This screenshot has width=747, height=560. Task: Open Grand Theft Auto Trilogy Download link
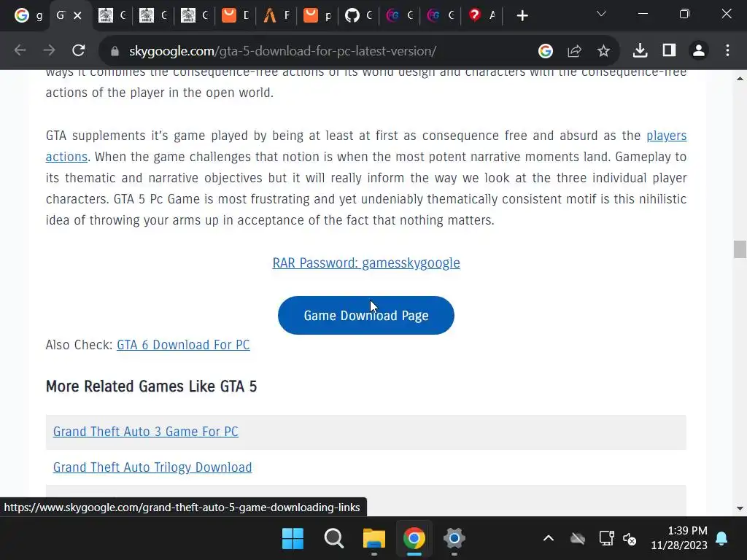pos(152,467)
